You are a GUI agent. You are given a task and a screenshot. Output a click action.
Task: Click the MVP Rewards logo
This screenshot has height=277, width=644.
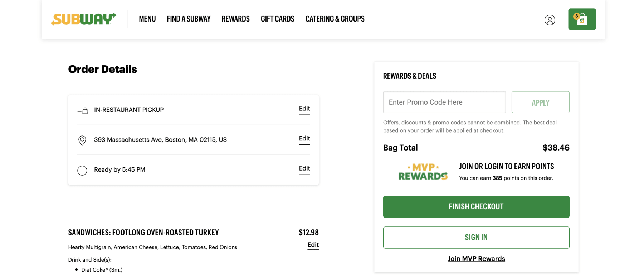pyautogui.click(x=423, y=172)
